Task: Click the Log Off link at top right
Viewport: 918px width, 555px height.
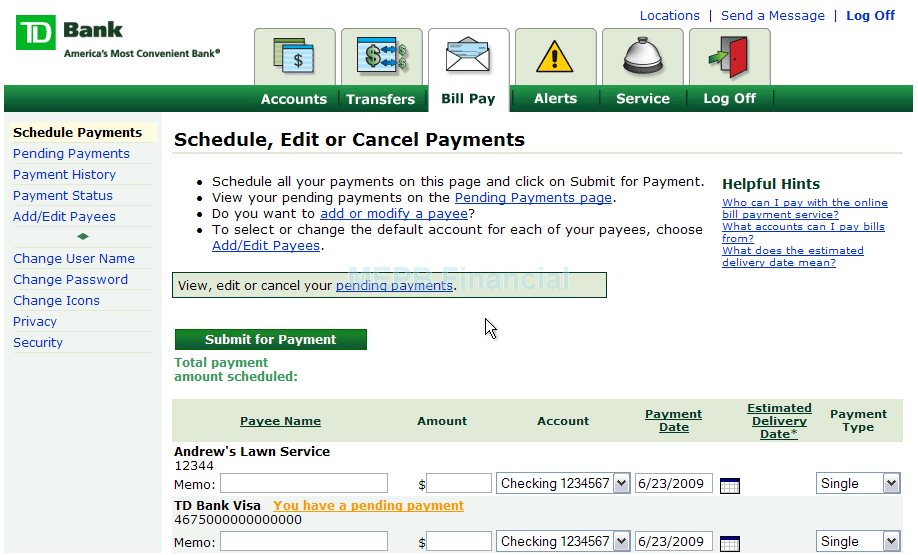Action: pyautogui.click(x=870, y=16)
